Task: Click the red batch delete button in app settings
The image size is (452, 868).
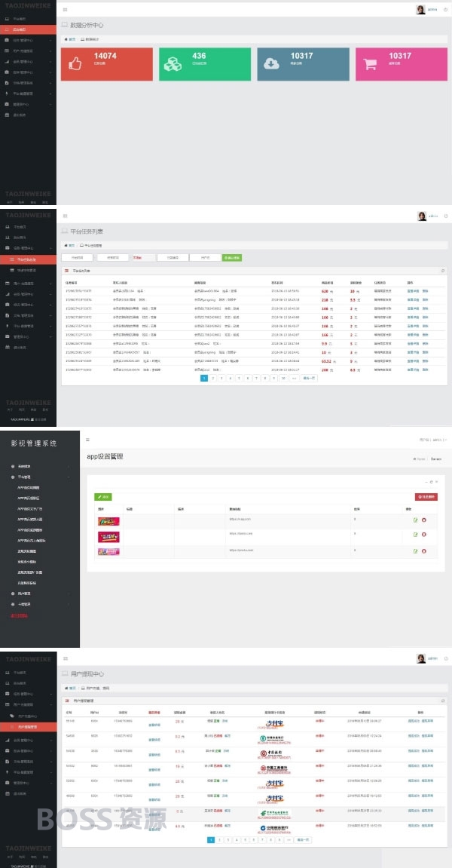Action: [x=426, y=497]
